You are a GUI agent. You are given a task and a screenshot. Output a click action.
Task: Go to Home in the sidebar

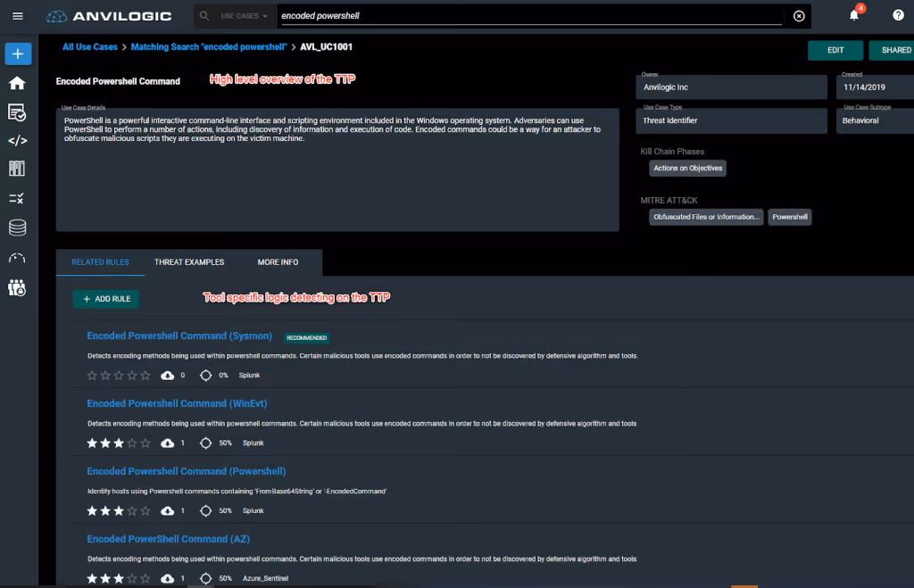18,83
